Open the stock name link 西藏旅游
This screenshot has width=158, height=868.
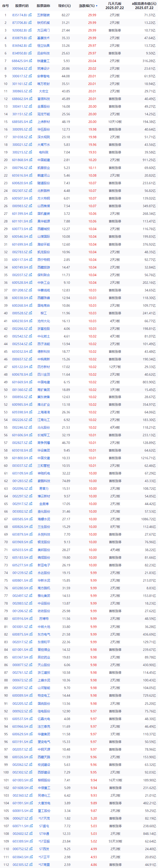[43, 268]
